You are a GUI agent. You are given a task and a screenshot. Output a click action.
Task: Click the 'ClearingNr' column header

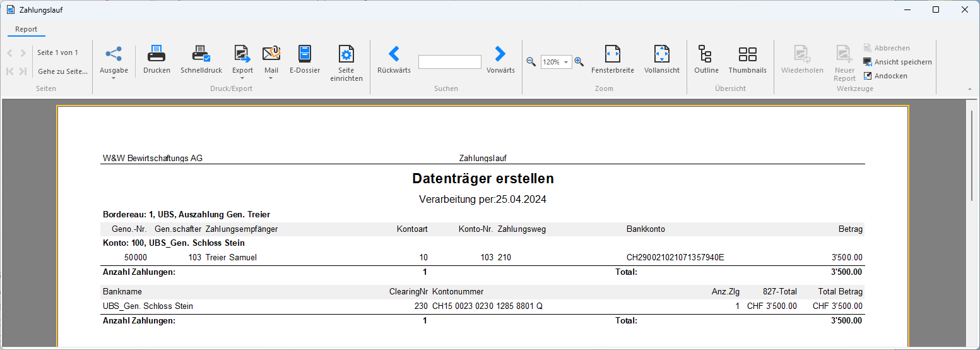(x=408, y=291)
